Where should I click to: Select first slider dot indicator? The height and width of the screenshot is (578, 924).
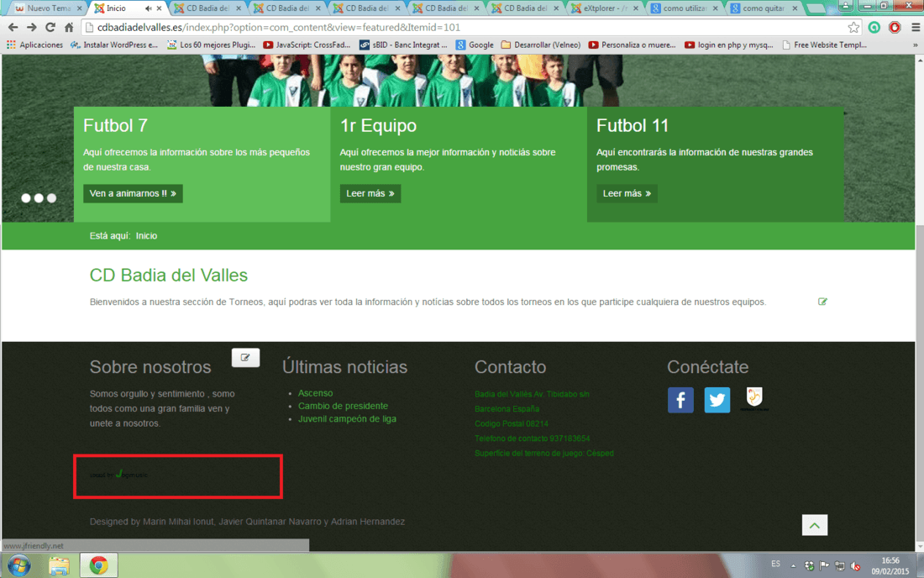(26, 198)
